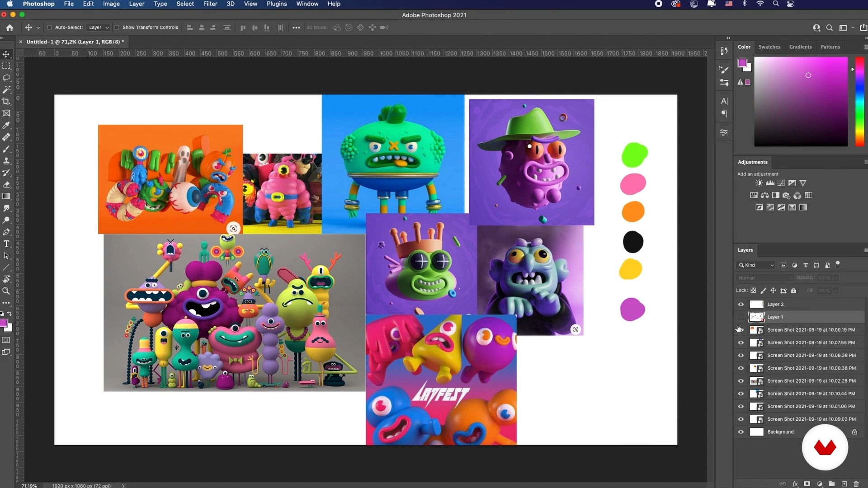Add a Levels adjustment
This screenshot has width=868, height=488.
click(x=770, y=183)
